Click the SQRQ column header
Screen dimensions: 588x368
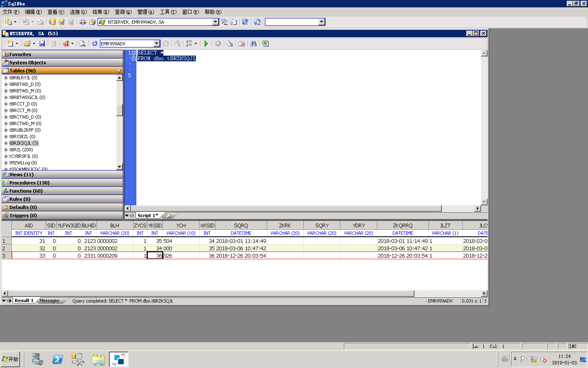point(241,225)
